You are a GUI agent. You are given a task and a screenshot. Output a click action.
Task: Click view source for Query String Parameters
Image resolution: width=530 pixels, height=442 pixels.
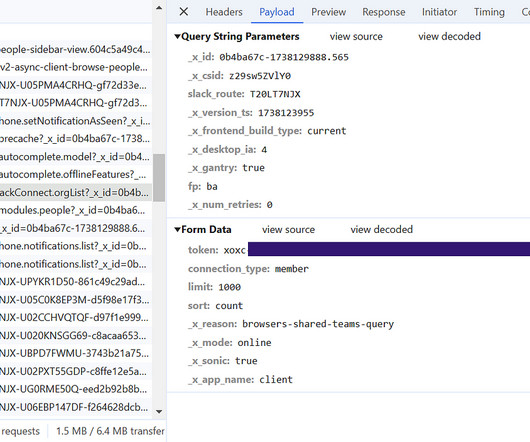coord(356,36)
